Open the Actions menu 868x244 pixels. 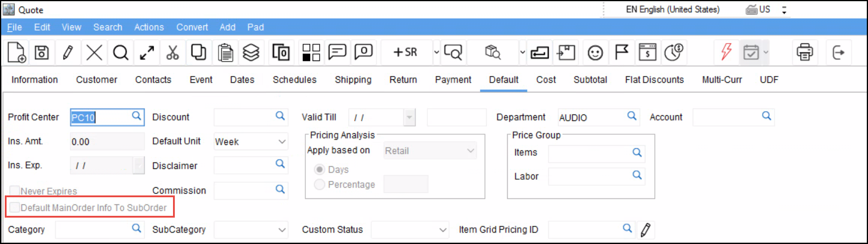[x=148, y=27]
